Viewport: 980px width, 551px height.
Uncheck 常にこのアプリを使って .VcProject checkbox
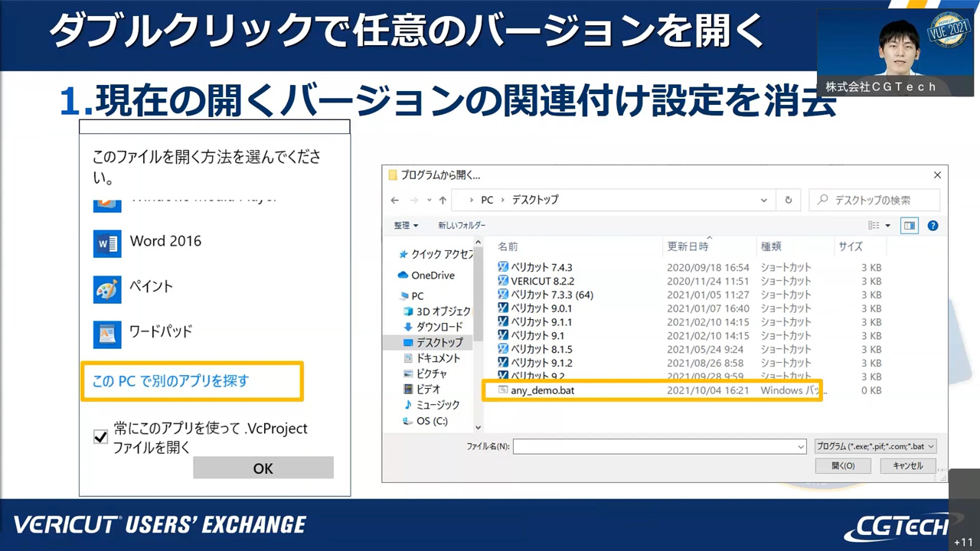coord(100,437)
